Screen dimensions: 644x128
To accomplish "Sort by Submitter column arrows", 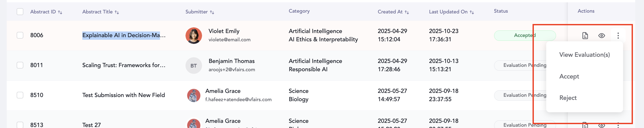I will point(212,12).
